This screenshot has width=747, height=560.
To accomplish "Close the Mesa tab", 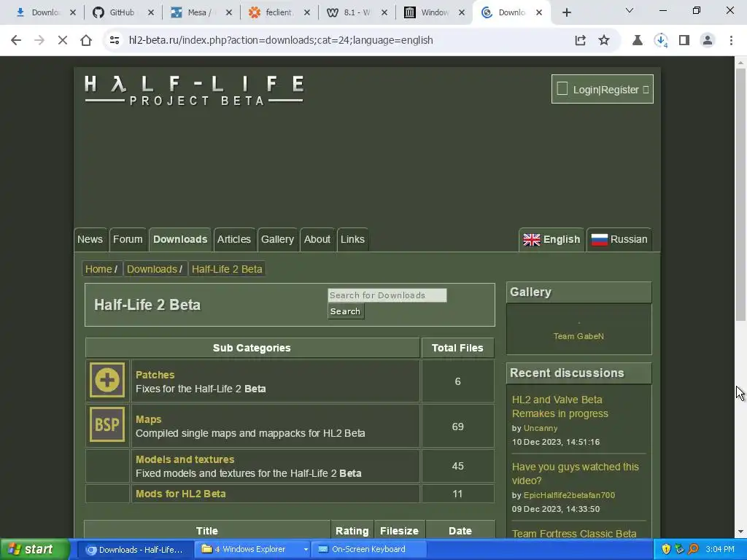I will [x=228, y=13].
